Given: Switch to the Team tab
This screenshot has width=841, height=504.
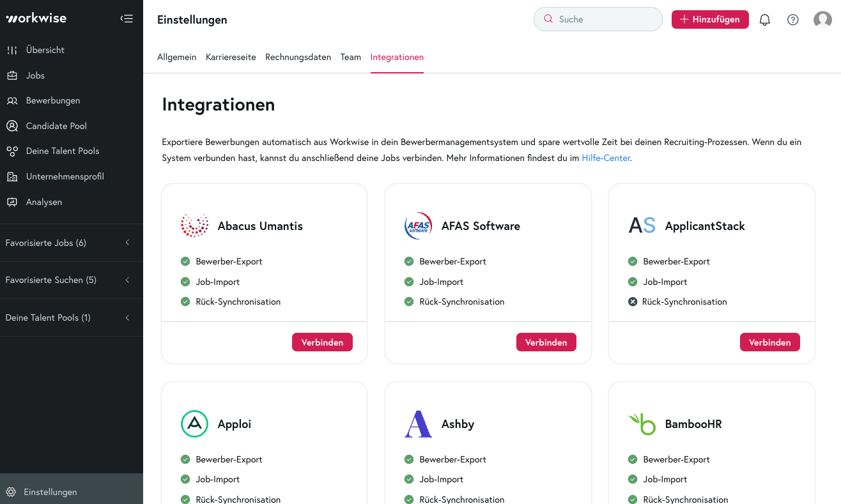Looking at the screenshot, I should (x=351, y=57).
